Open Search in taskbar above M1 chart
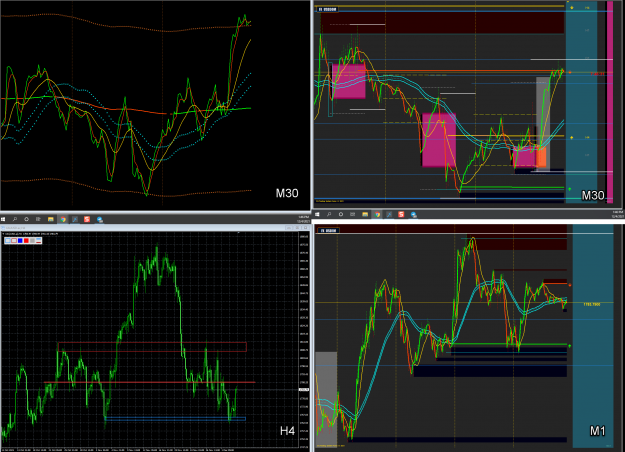 [329, 214]
